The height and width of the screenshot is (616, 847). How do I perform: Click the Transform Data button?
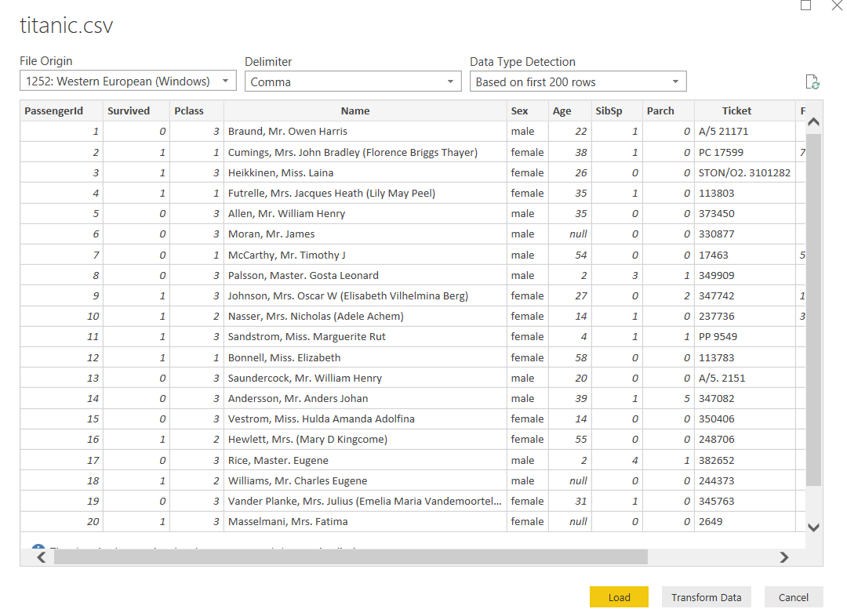point(706,597)
